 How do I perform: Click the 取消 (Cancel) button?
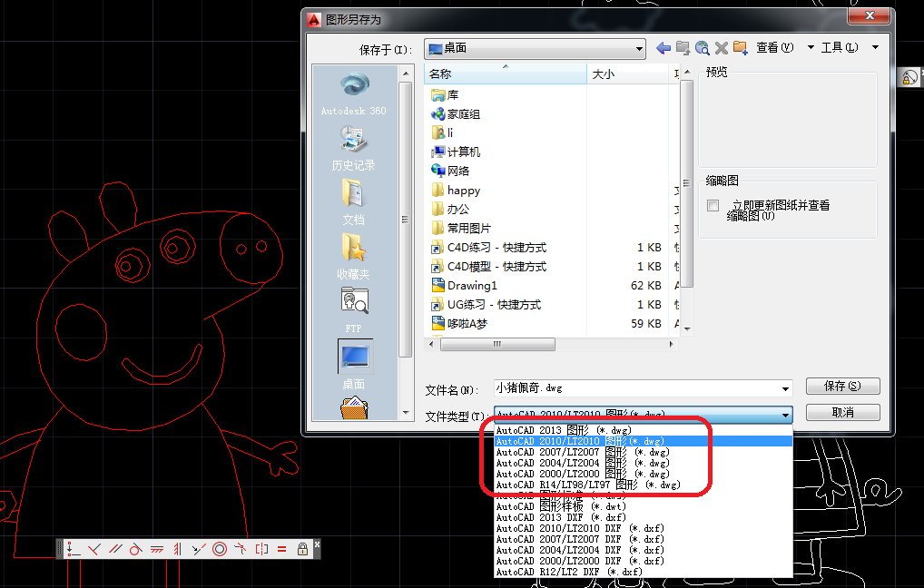pos(842,412)
